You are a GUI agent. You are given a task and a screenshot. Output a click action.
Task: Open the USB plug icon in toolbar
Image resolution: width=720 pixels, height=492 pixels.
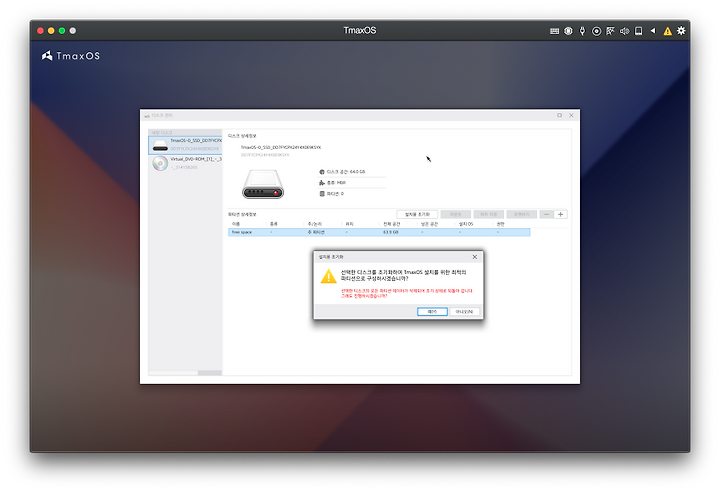pyautogui.click(x=582, y=31)
